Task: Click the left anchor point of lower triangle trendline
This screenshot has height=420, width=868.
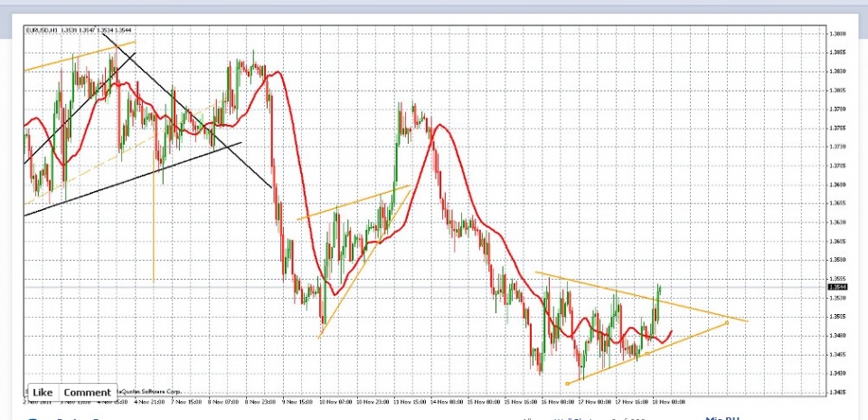Action: tap(567, 384)
